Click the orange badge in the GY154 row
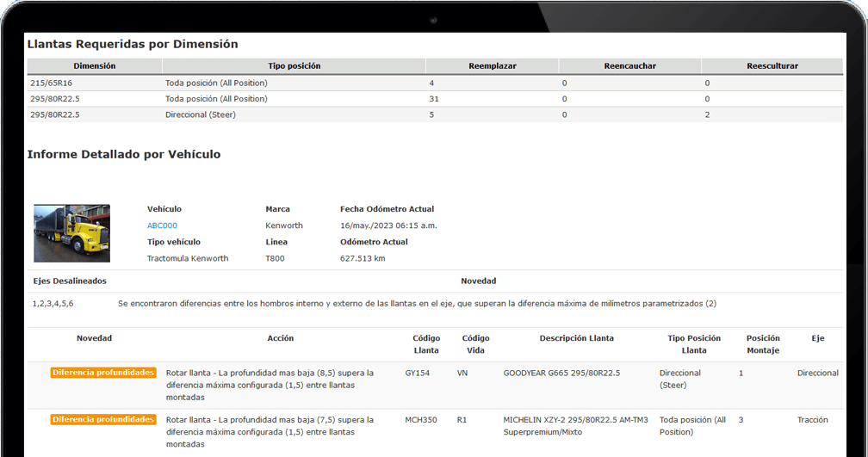 [x=103, y=373]
